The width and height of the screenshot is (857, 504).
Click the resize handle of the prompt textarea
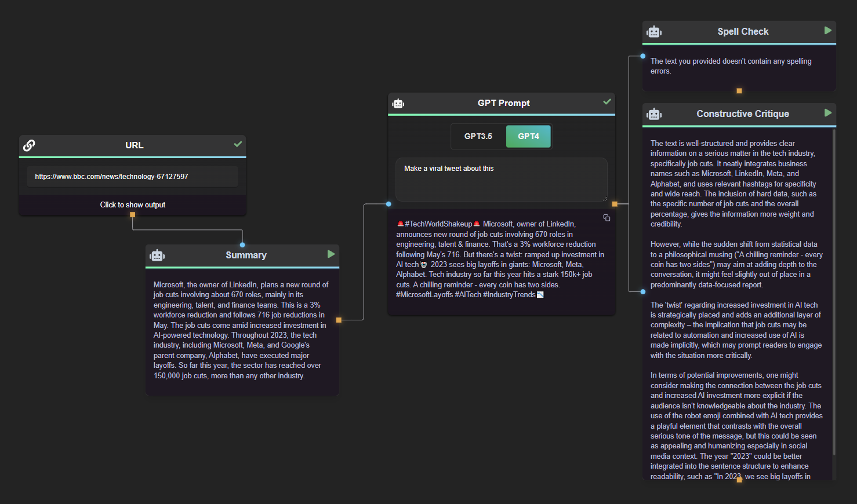click(604, 198)
